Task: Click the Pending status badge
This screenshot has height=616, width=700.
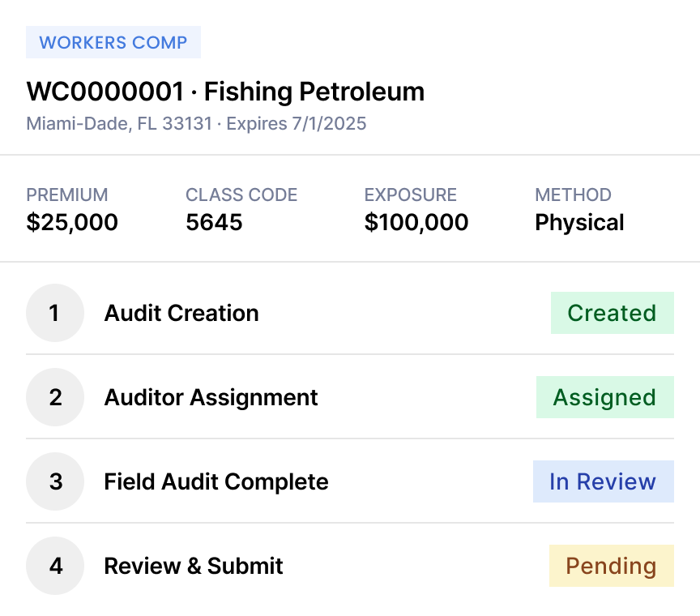Action: tap(612, 566)
